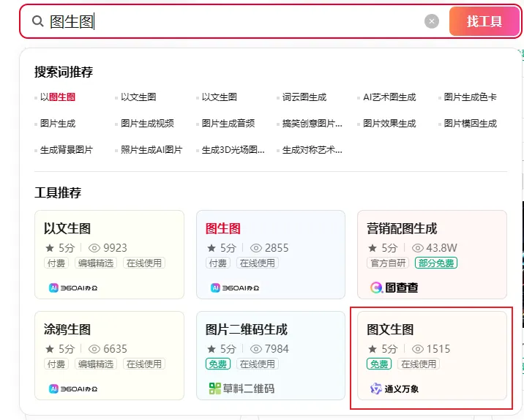
Task: Open the 图片二维码生成 tool card title
Action: [x=247, y=329]
